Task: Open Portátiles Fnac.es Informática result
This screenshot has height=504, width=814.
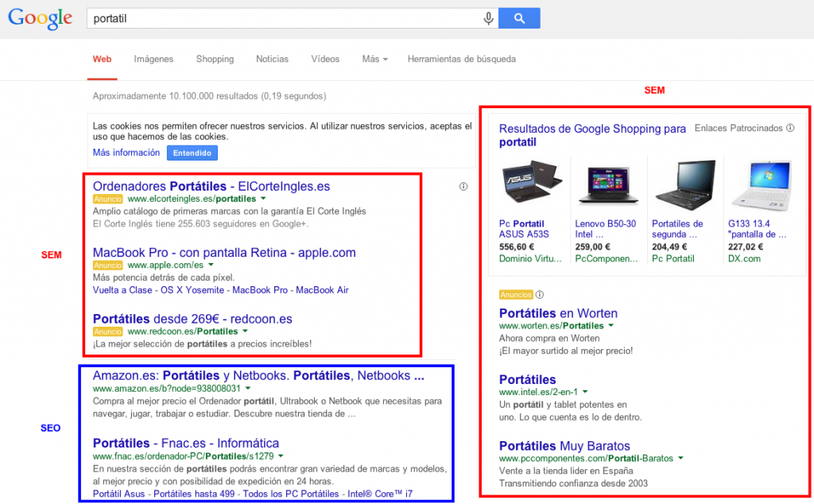Action: point(186,444)
